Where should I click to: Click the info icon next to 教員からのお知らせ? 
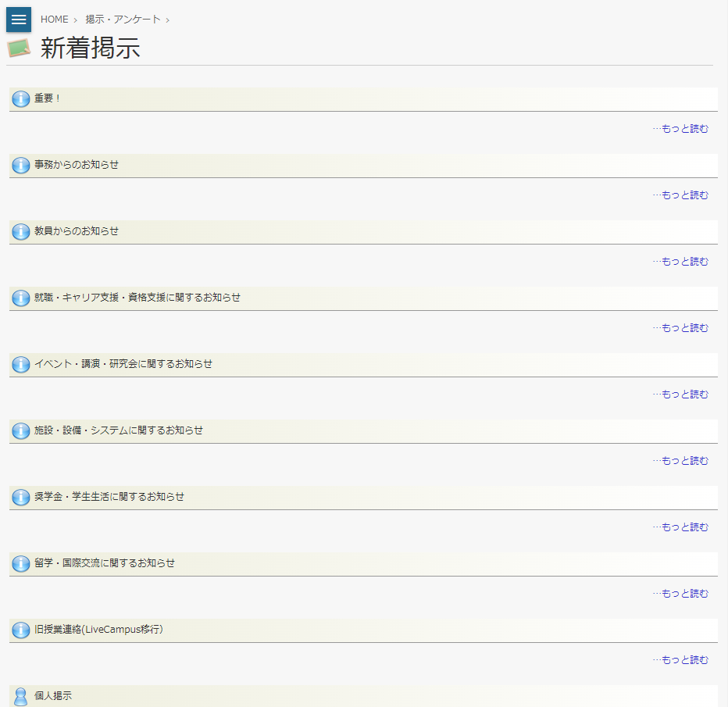click(21, 232)
